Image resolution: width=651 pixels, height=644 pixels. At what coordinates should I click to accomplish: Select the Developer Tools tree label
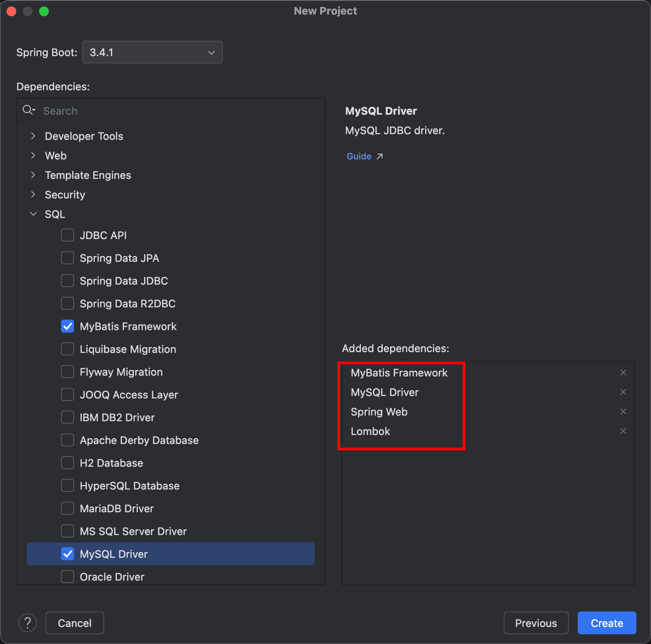84,136
